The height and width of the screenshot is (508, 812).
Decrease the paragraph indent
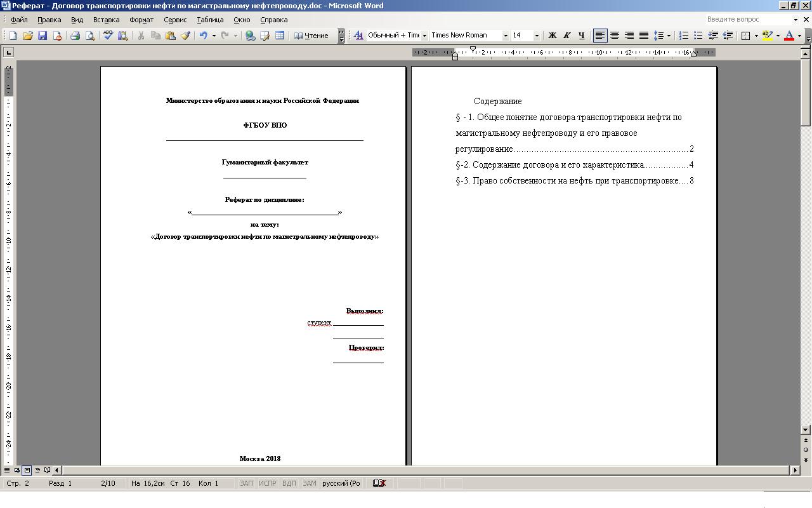(713, 36)
